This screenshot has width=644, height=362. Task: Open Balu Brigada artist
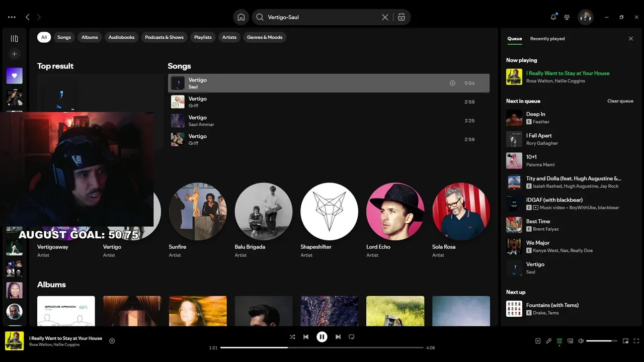tap(263, 211)
